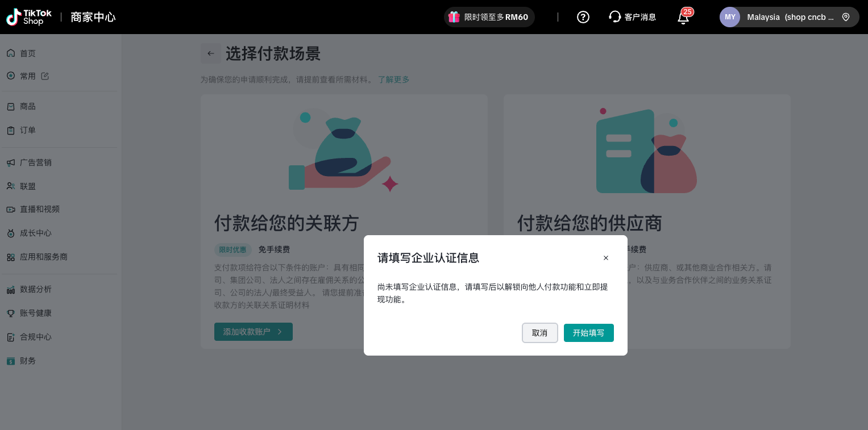Viewport: 868px width, 430px height.
Task: Open the help question mark icon
Action: 583,17
